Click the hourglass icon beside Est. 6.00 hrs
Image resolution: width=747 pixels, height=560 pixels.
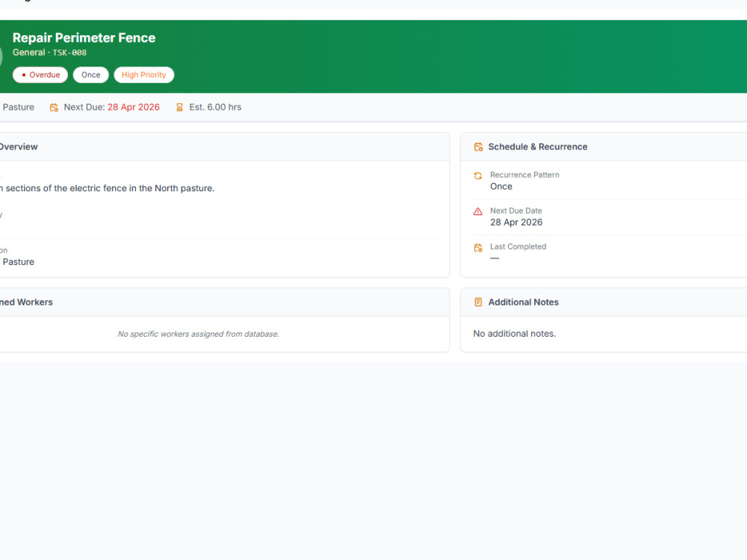[x=179, y=108]
